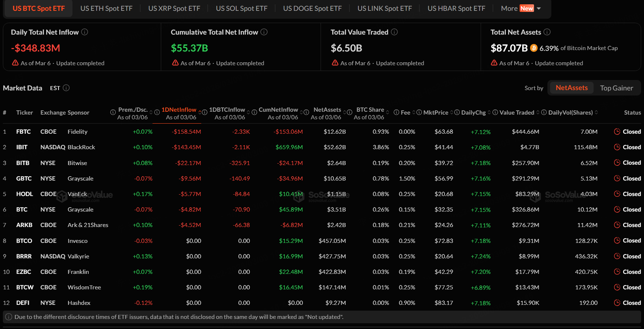Image resolution: width=644 pixels, height=329 pixels.
Task: Switch sorting to Top Gainer
Action: [616, 88]
